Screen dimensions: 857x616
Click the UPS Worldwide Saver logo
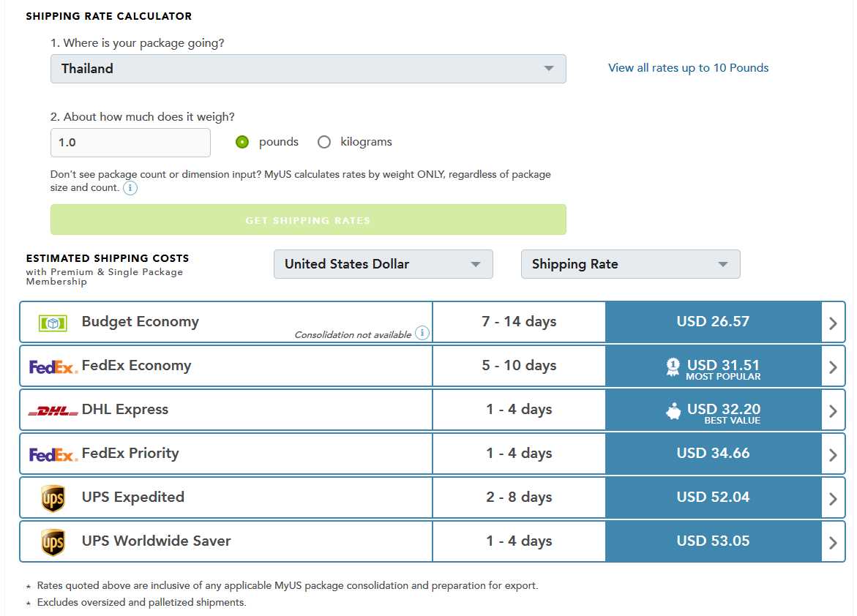tap(53, 542)
